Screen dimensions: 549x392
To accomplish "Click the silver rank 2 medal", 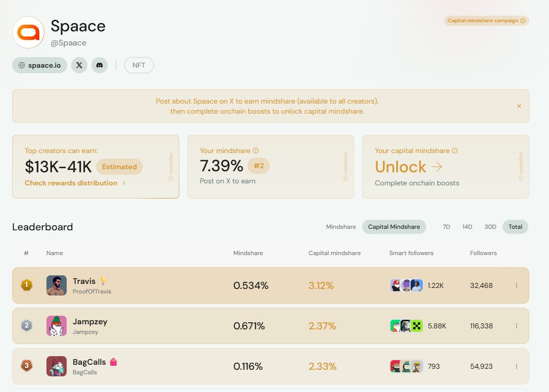I will (27, 326).
